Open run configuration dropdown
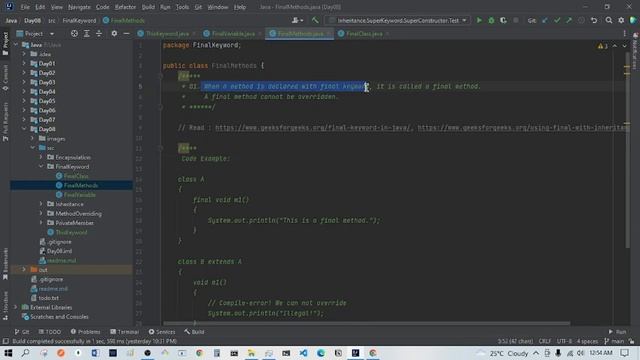 point(398,20)
